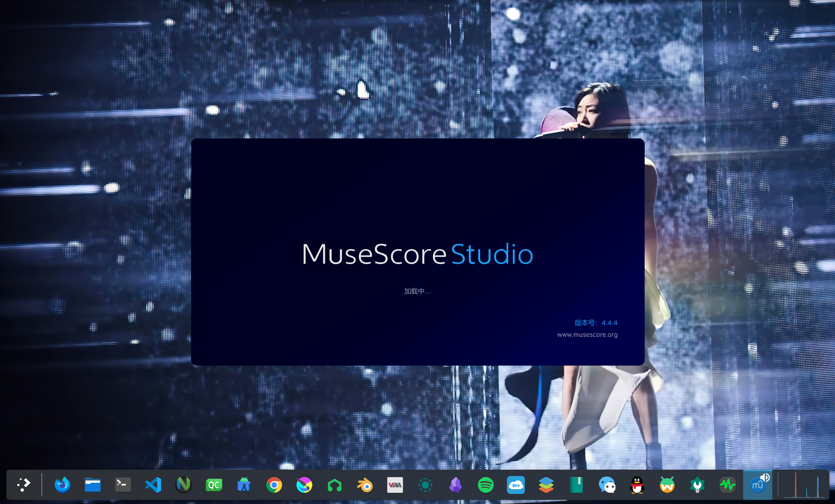The width and height of the screenshot is (835, 504).
Task: Launch Google Chrome from the dock
Action: 274,485
